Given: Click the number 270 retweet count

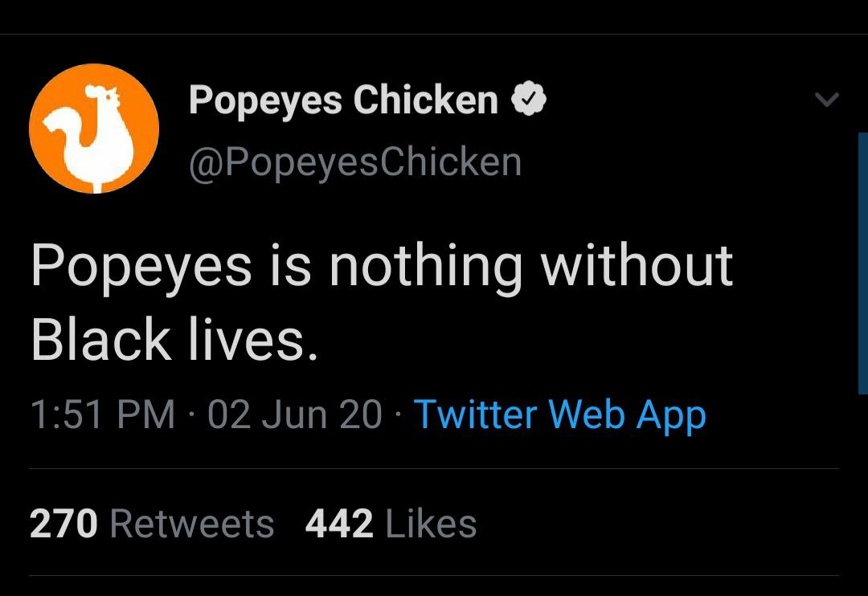Looking at the screenshot, I should (x=63, y=524).
